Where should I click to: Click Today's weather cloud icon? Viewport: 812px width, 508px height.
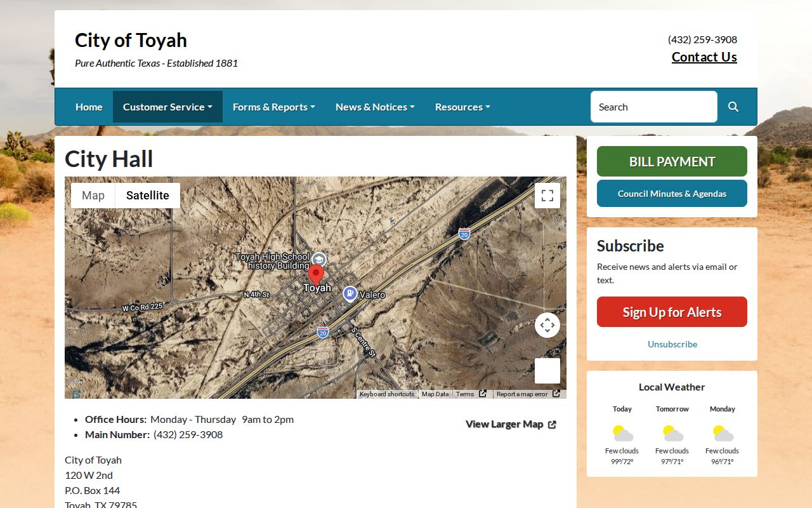(x=622, y=434)
